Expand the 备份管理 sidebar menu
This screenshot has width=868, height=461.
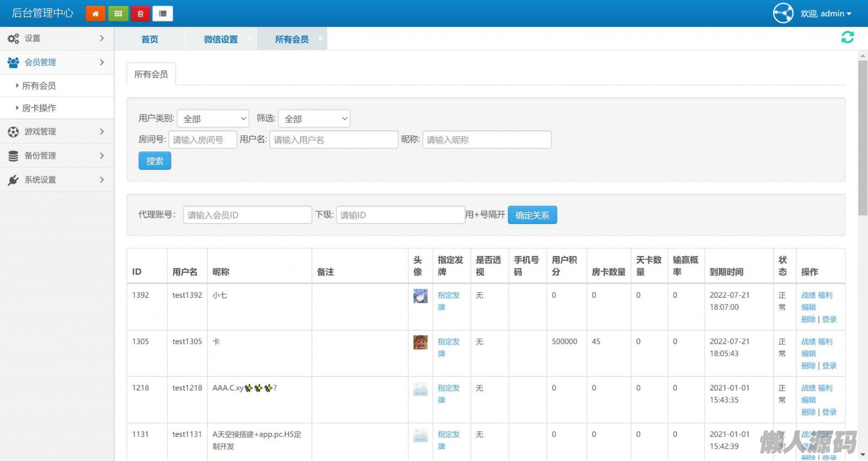pyautogui.click(x=57, y=156)
